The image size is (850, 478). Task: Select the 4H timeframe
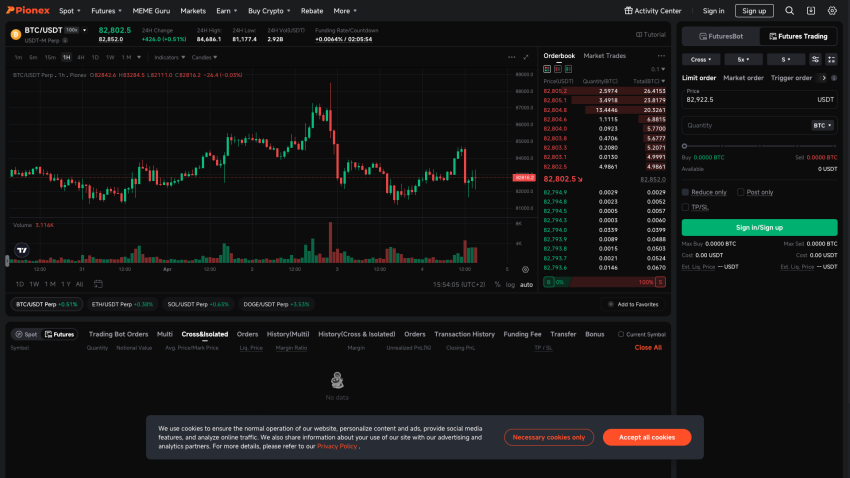pyautogui.click(x=80, y=57)
